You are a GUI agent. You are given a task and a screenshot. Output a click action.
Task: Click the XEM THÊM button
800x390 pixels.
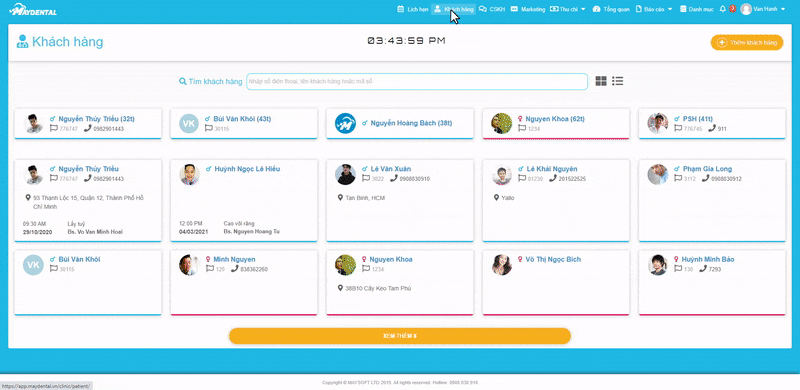click(x=400, y=336)
